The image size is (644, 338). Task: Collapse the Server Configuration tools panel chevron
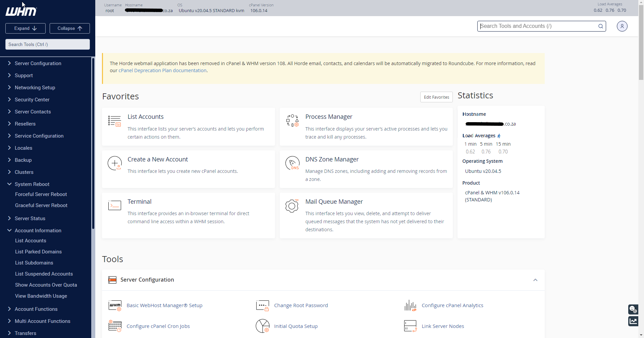pyautogui.click(x=535, y=280)
